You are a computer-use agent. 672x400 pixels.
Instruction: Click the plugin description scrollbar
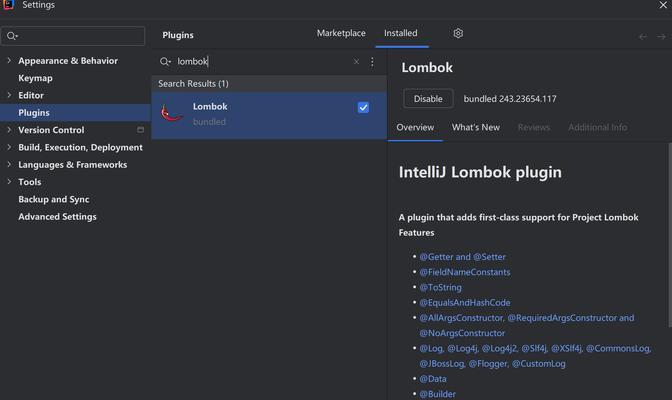point(669,235)
